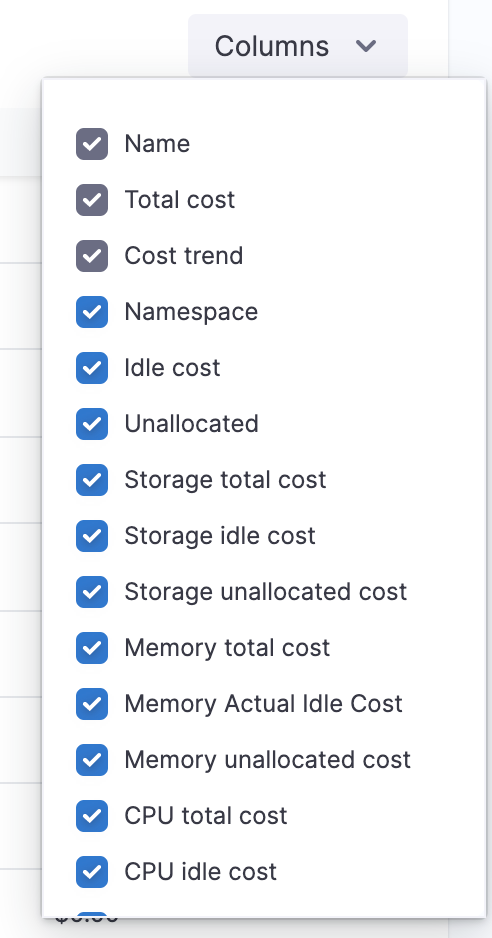Click the locked Cost trend checkbox
Viewport: 492px width, 938px height.
coord(92,256)
